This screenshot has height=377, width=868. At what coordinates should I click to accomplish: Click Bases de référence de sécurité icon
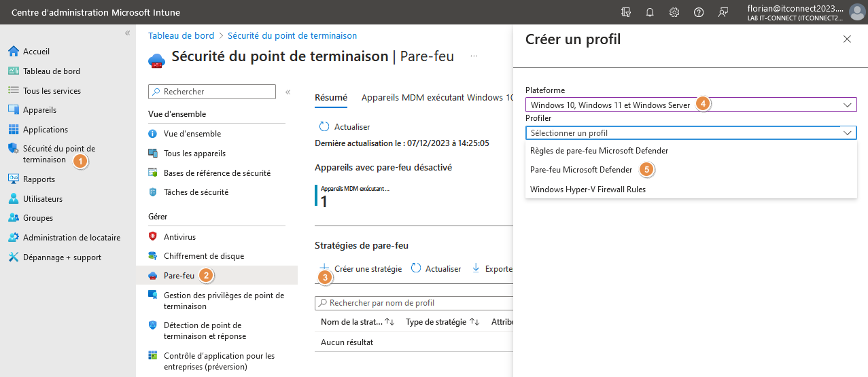tap(153, 173)
